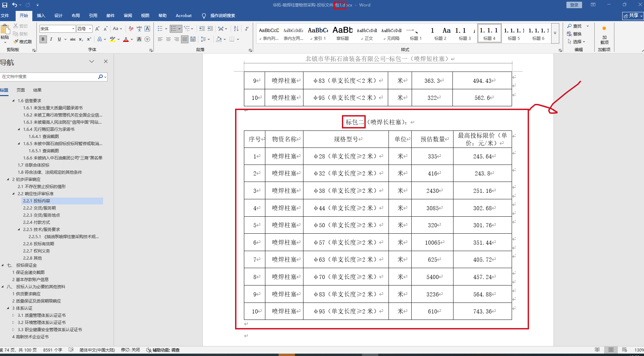Open the font size dropdown (四号)
Viewport: 644px width, 356px height.
click(90, 29)
